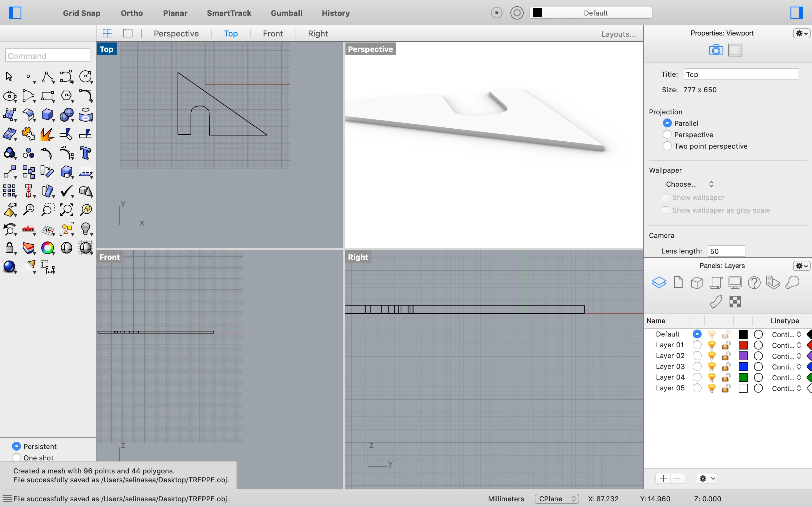This screenshot has width=812, height=507.
Task: Open the Help panel question mark icon
Action: click(x=754, y=283)
